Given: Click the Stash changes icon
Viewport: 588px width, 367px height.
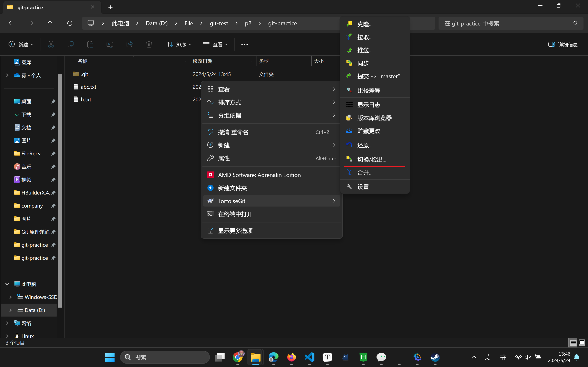Looking at the screenshot, I should tap(349, 131).
